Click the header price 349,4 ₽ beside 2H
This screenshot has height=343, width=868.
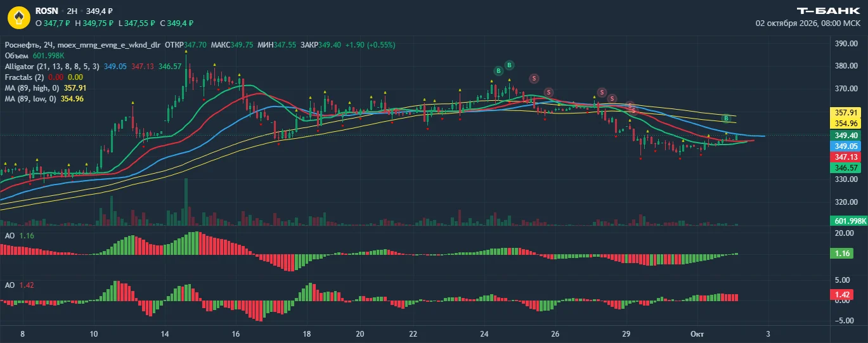pos(100,11)
